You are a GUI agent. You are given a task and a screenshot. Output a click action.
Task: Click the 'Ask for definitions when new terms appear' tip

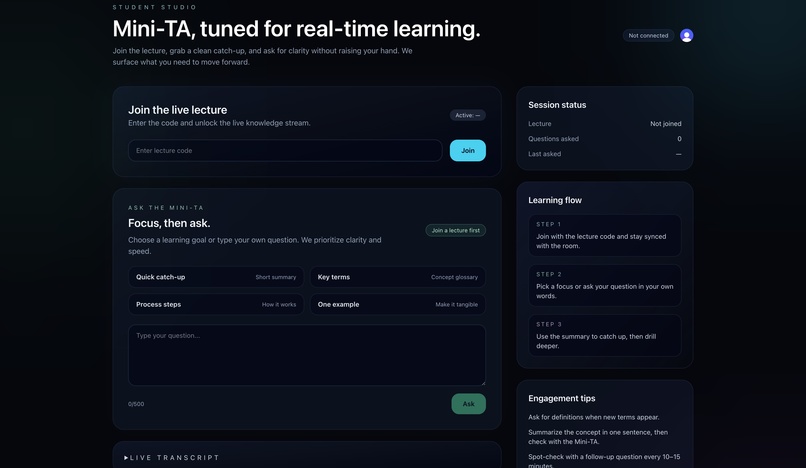tap(594, 417)
